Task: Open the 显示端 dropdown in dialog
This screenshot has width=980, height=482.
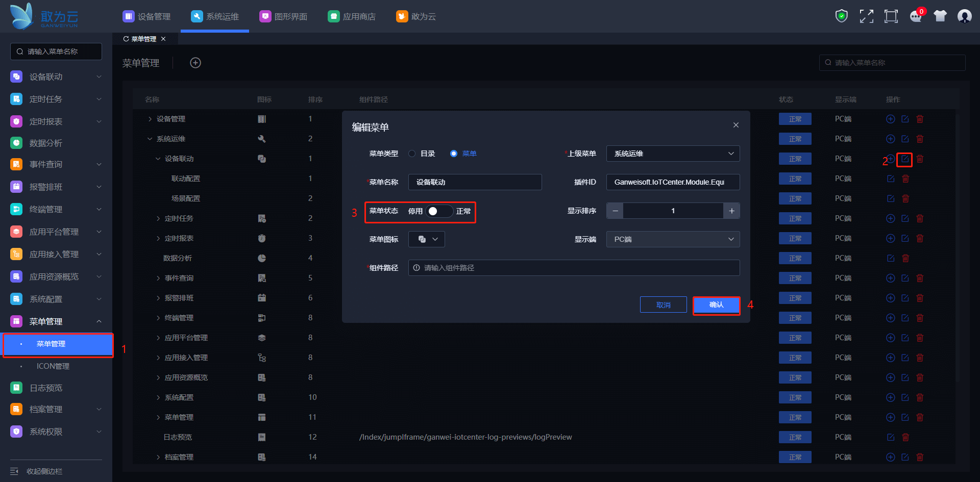Action: [x=673, y=239]
